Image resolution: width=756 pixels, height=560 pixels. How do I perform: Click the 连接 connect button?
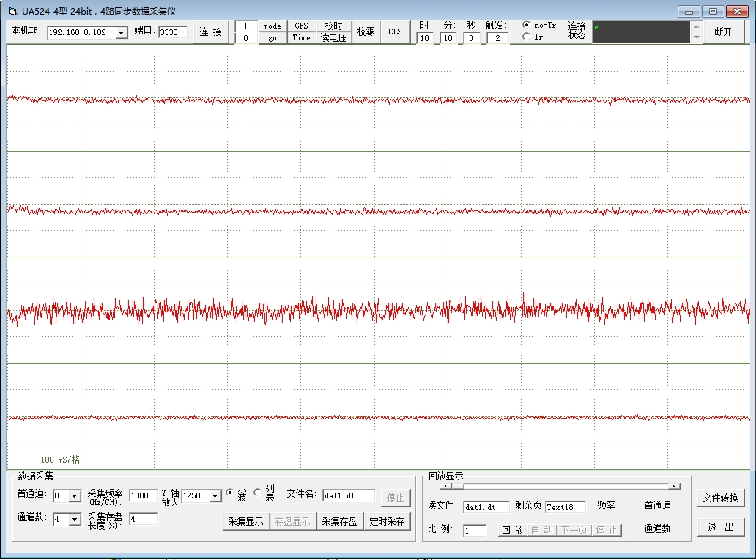(x=211, y=32)
